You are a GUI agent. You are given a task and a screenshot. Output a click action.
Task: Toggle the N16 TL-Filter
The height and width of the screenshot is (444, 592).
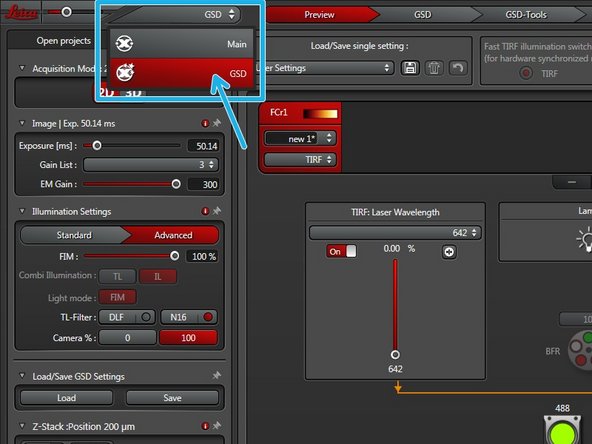click(189, 317)
